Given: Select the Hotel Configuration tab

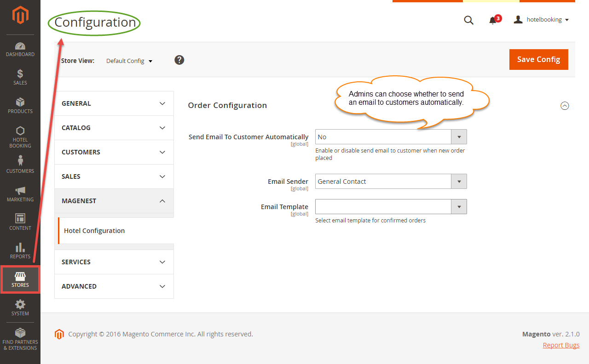Looking at the screenshot, I should pos(94,231).
